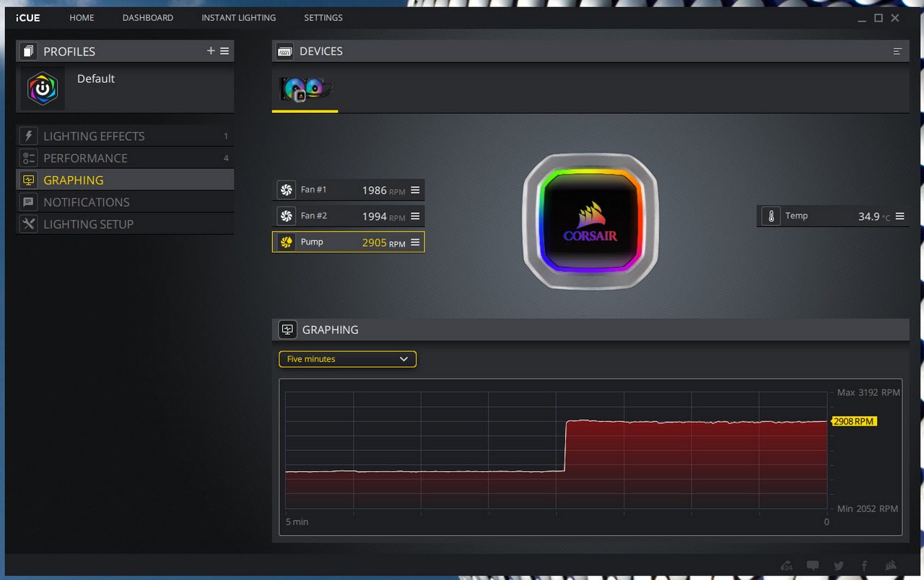
Task: Open INSTANT LIGHTING menu
Action: (x=239, y=17)
